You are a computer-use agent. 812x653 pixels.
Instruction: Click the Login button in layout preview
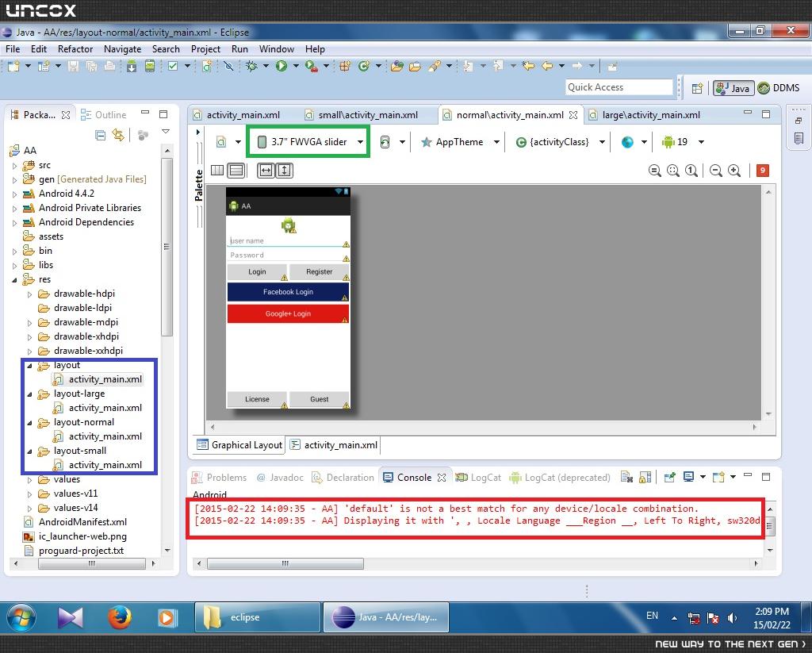257,271
